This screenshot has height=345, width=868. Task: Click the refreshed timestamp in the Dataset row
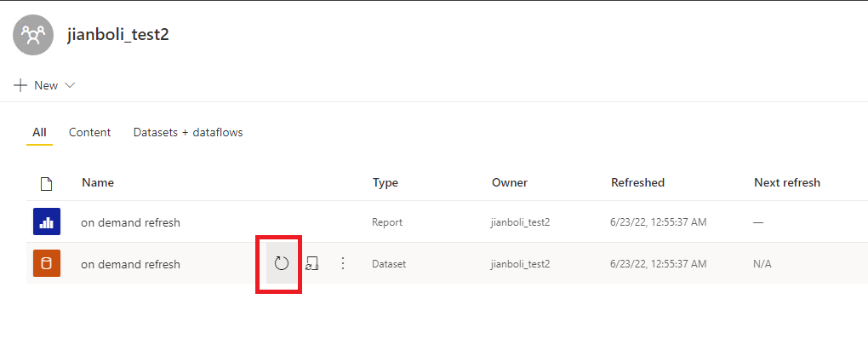[x=658, y=264]
